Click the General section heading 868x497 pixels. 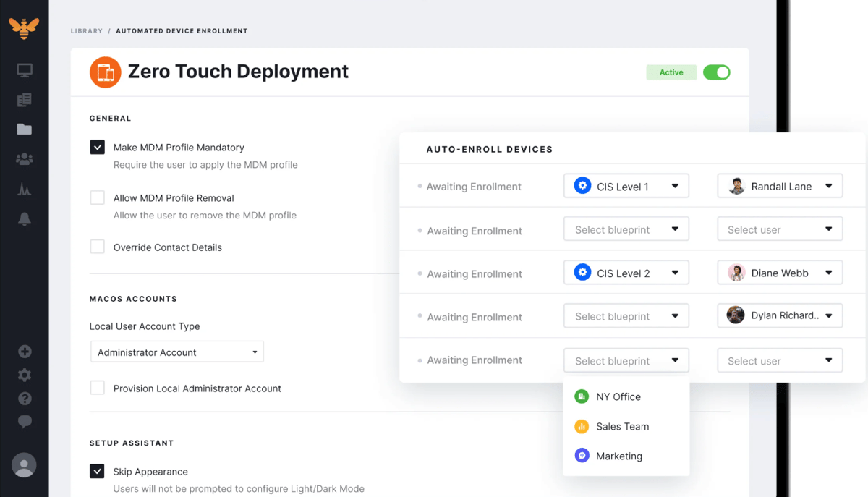click(x=111, y=118)
